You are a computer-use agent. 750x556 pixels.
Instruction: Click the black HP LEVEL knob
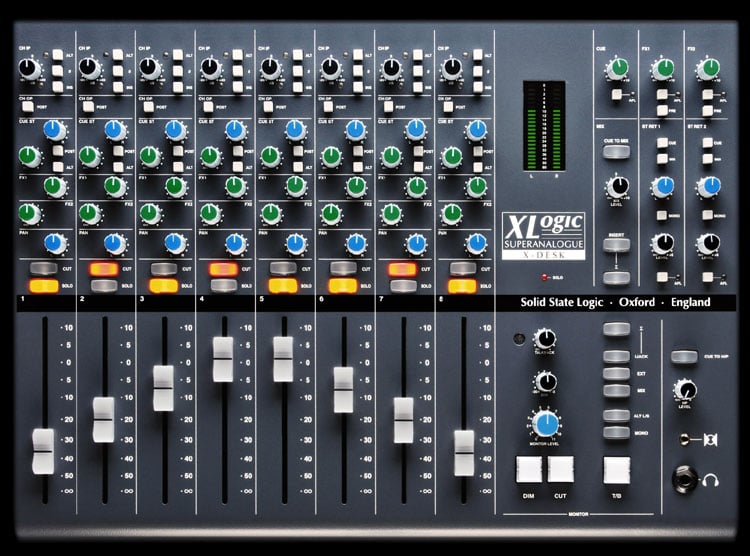pyautogui.click(x=685, y=389)
